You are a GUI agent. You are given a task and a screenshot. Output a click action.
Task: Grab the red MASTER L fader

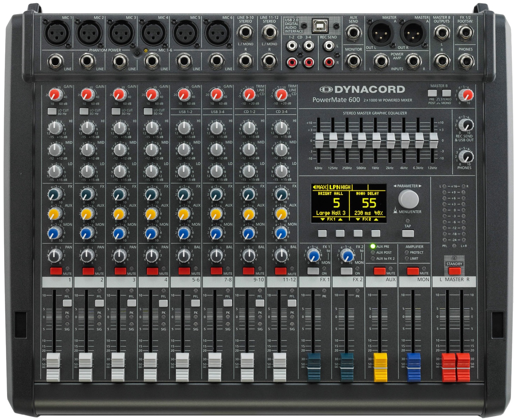coord(448,367)
